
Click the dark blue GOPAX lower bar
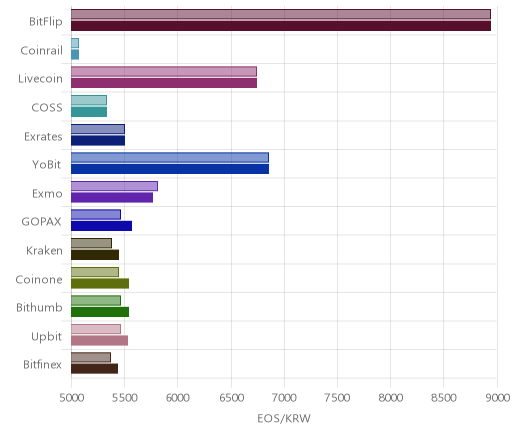pos(101,226)
